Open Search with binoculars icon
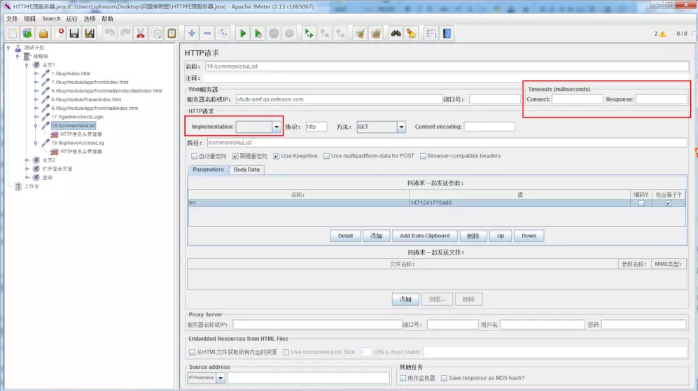This screenshot has width=698, height=391. [396, 33]
